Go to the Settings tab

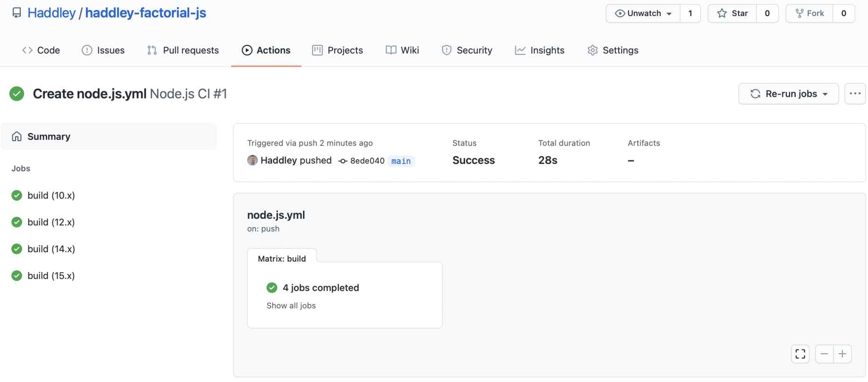click(613, 50)
